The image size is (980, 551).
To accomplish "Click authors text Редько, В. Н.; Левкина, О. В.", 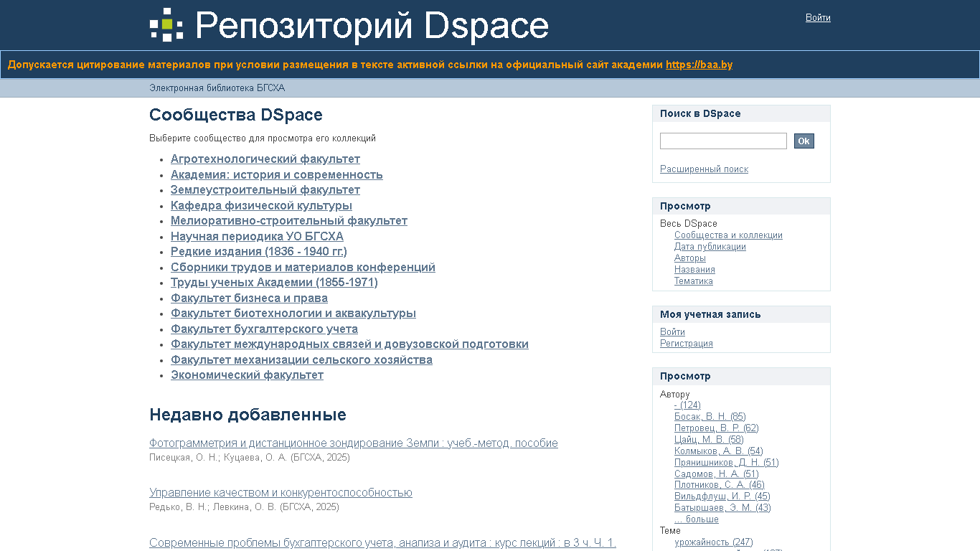I will pyautogui.click(x=213, y=507).
